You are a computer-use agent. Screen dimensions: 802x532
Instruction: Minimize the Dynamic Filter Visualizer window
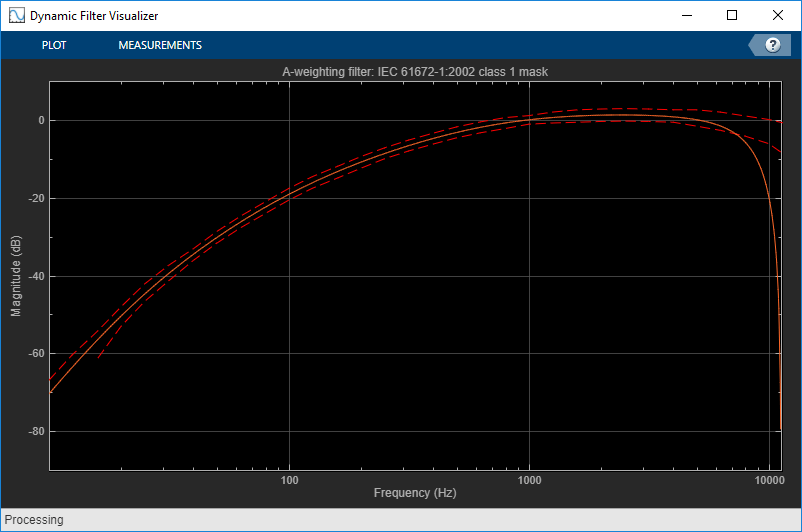click(x=686, y=15)
